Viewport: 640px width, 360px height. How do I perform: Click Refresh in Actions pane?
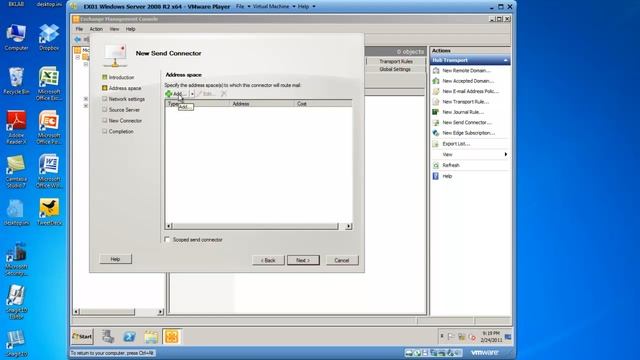[451, 165]
